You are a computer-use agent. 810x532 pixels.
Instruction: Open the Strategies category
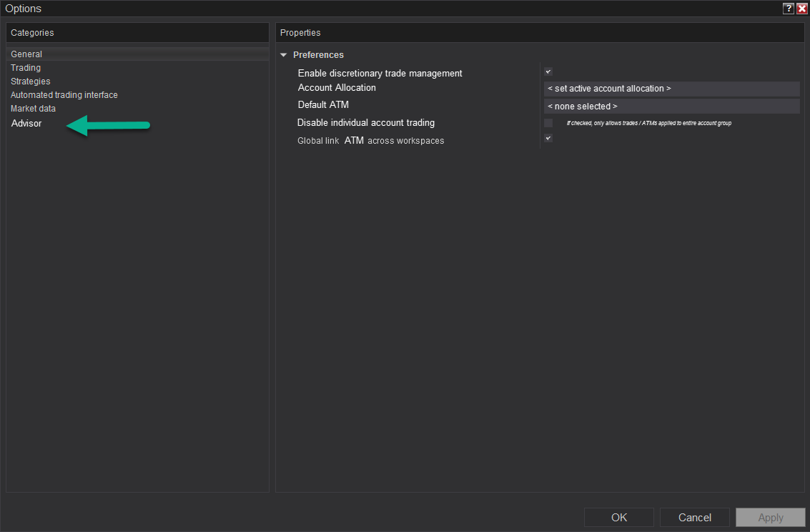click(x=30, y=82)
